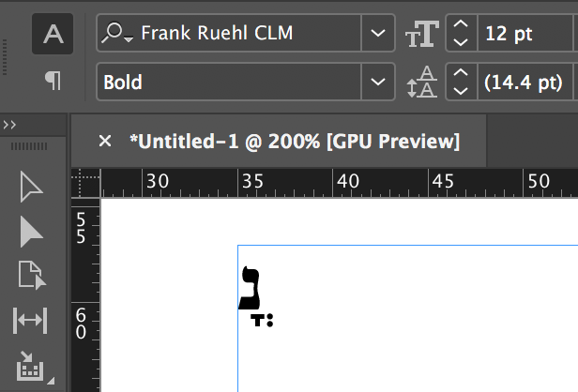Select the Selection tool arrow
Viewport: 578px width, 392px height.
pos(31,187)
